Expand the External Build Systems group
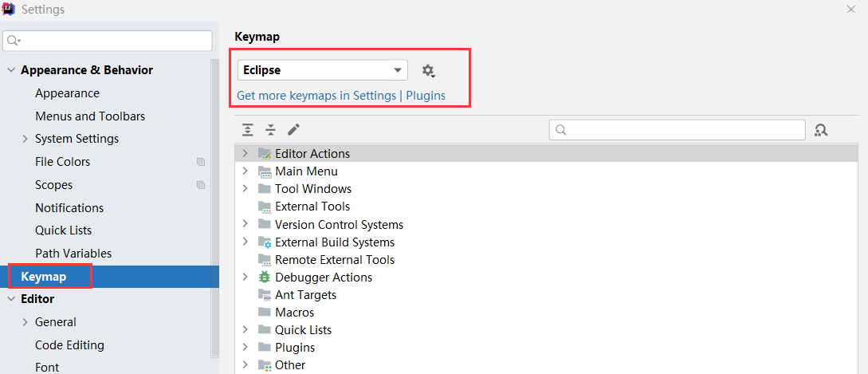 [x=245, y=242]
